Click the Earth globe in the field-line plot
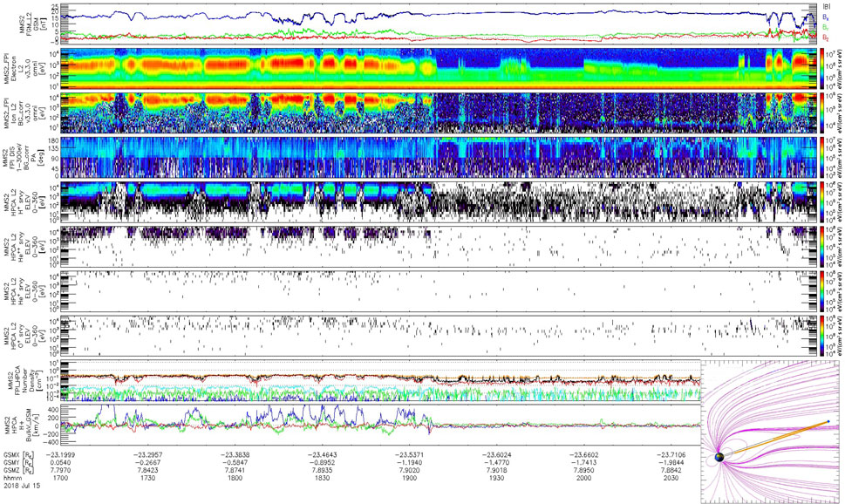The width and height of the screenshot is (845, 504). pos(719,458)
